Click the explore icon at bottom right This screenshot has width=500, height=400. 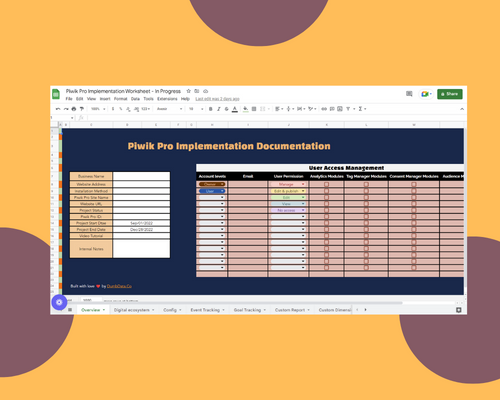(x=459, y=310)
